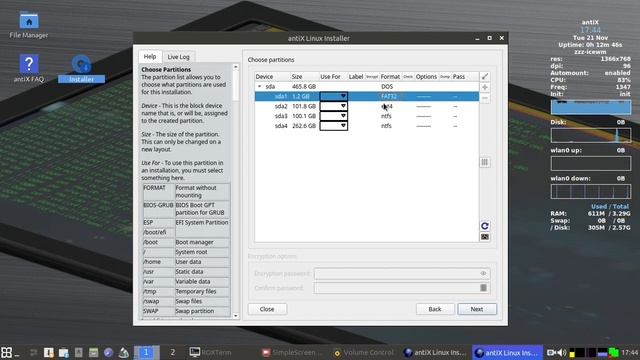Screen dimensions: 640x360
Task: Open the taskbar start menu icon
Action: click(7, 352)
